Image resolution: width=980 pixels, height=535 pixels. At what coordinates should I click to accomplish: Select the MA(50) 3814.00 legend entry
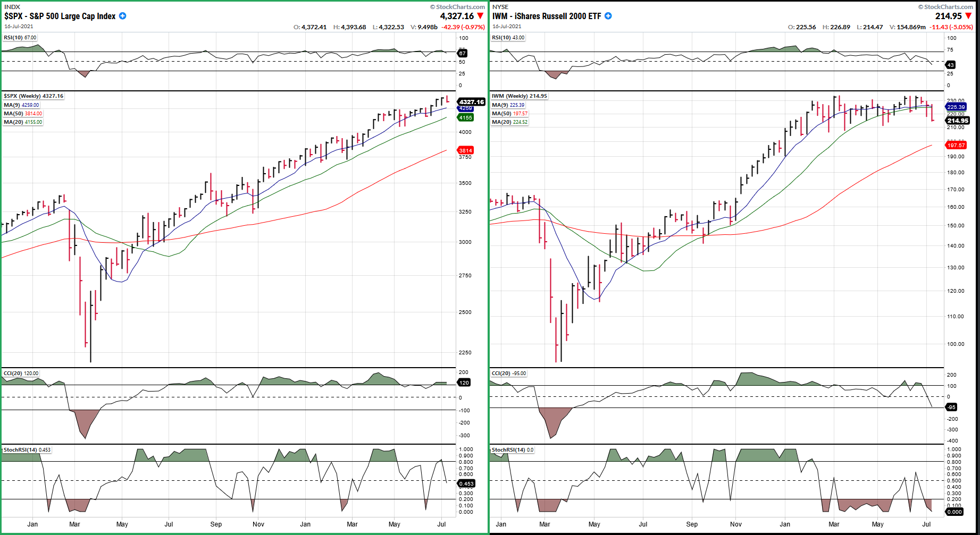[23, 114]
